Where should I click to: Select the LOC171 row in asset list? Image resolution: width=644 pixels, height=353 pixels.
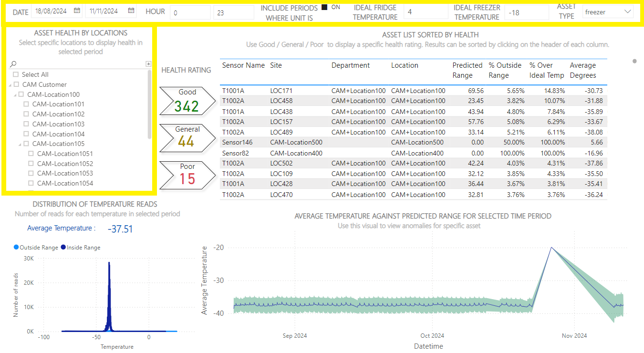[x=281, y=91]
